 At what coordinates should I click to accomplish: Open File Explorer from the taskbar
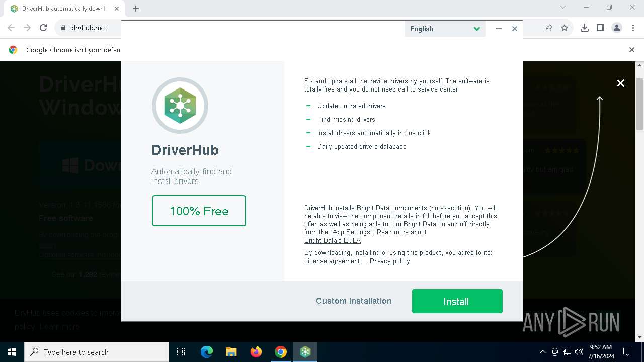pyautogui.click(x=231, y=352)
